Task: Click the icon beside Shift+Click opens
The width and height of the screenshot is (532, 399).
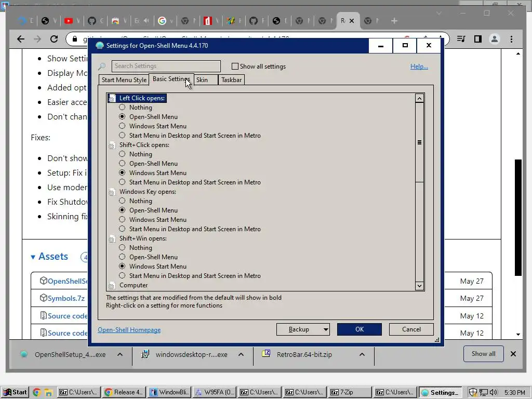Action: [112, 145]
